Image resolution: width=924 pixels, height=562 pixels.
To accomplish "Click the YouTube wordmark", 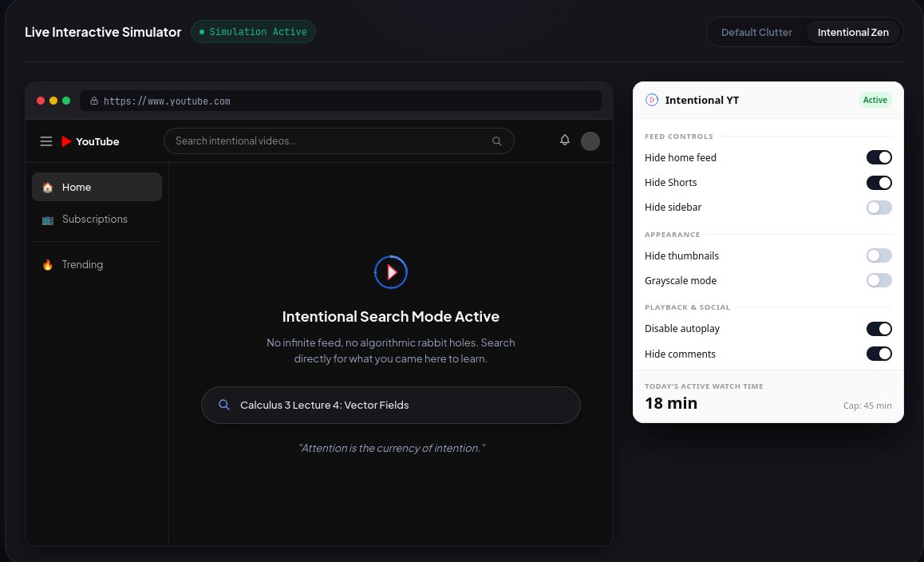I will point(97,141).
